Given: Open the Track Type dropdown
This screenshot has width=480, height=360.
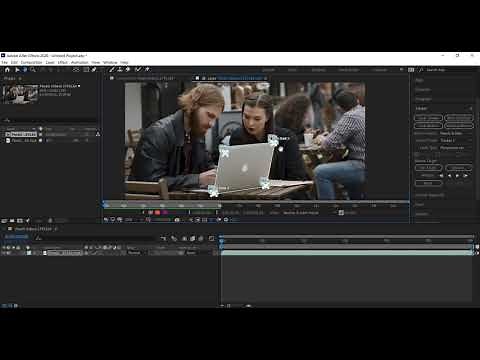Looking at the screenshot, I should tap(456, 148).
